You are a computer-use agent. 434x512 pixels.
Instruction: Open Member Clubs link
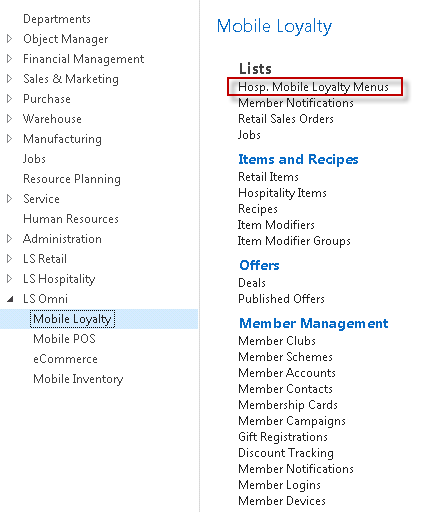click(x=277, y=341)
